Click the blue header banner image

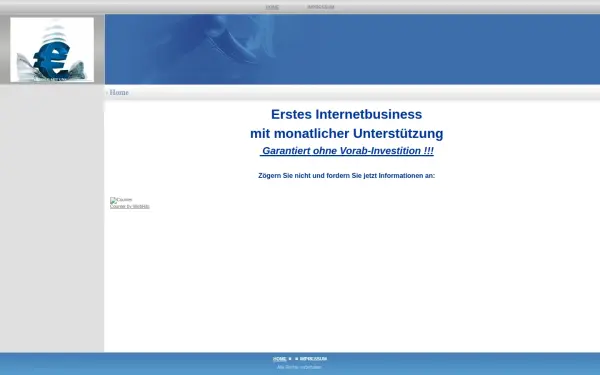point(352,49)
